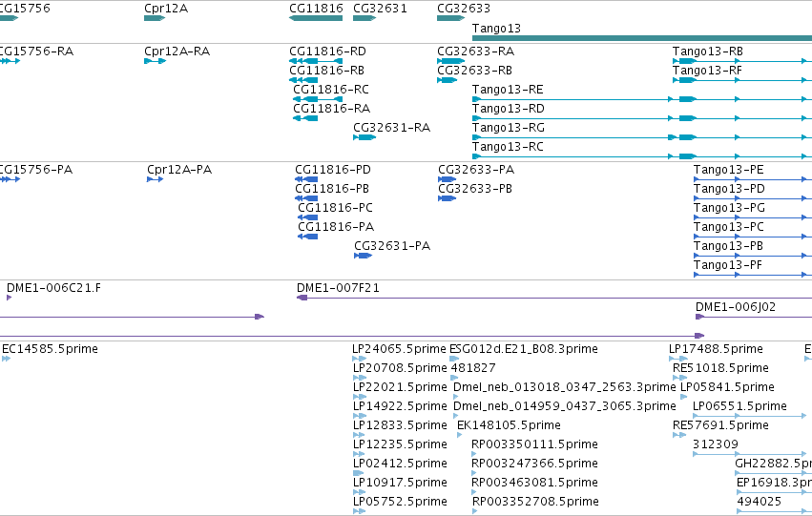Select EST LP06551.5prime
Viewport: 812px width, 516px height.
[739, 407]
